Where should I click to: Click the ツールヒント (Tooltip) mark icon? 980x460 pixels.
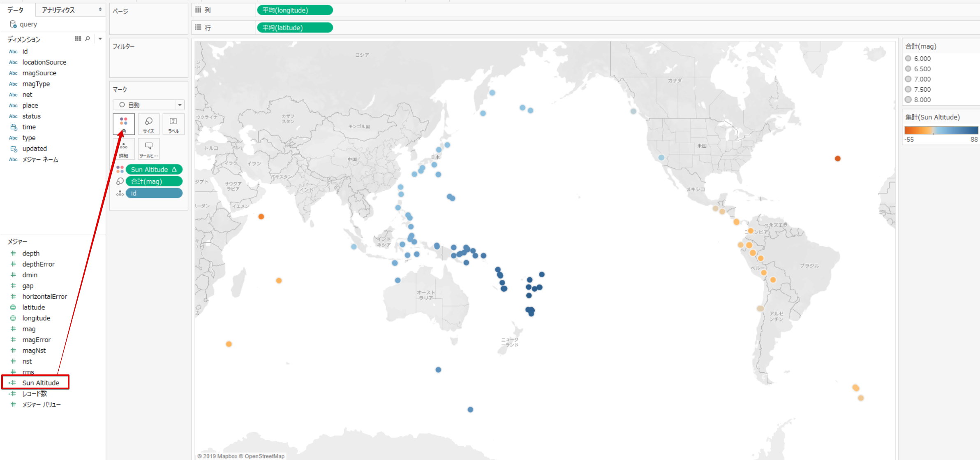148,149
